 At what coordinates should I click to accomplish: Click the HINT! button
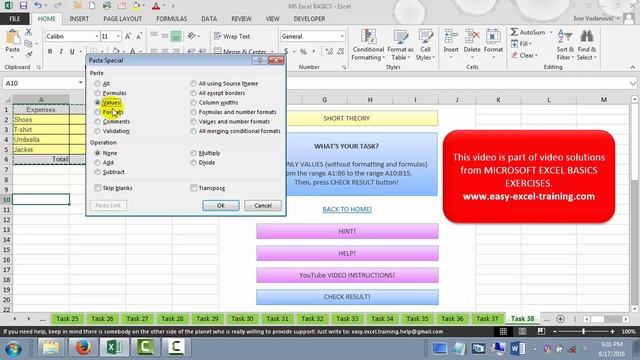point(347,231)
